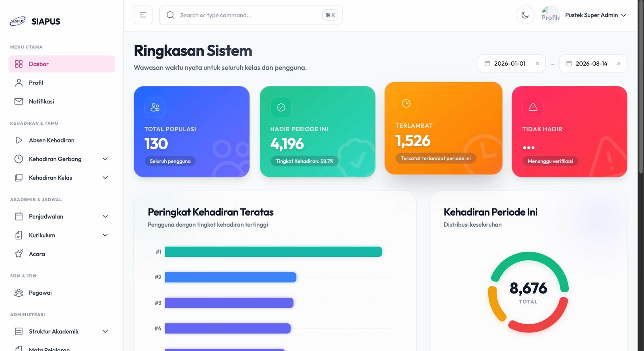
Task: Expand Struktur Akademik submenu chevron
Action: tap(105, 331)
